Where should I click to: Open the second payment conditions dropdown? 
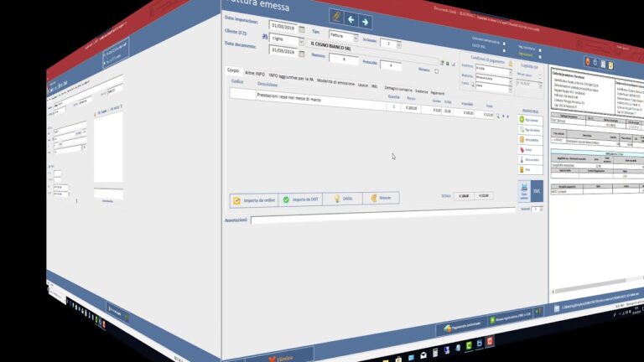point(511,80)
